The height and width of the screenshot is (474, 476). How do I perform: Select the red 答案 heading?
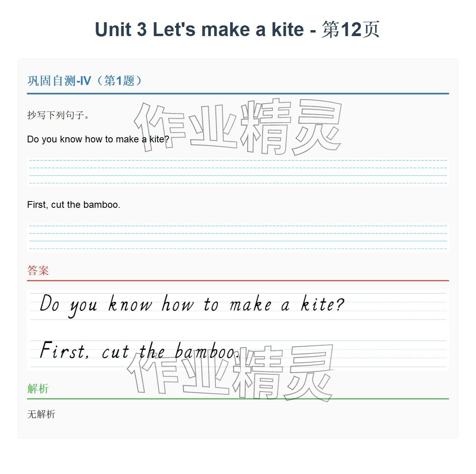point(38,271)
